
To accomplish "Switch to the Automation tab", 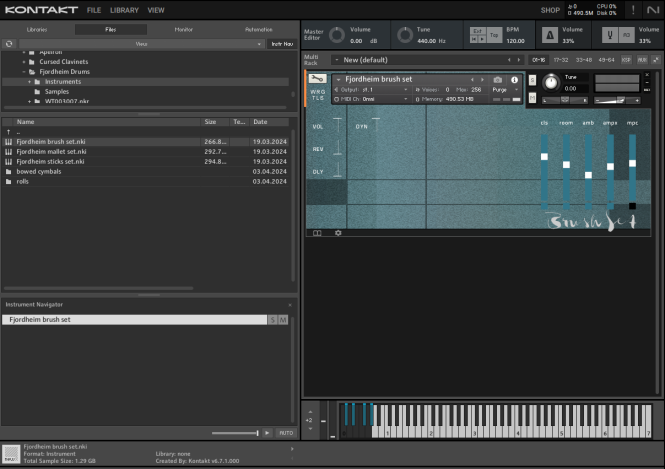I will [x=259, y=29].
